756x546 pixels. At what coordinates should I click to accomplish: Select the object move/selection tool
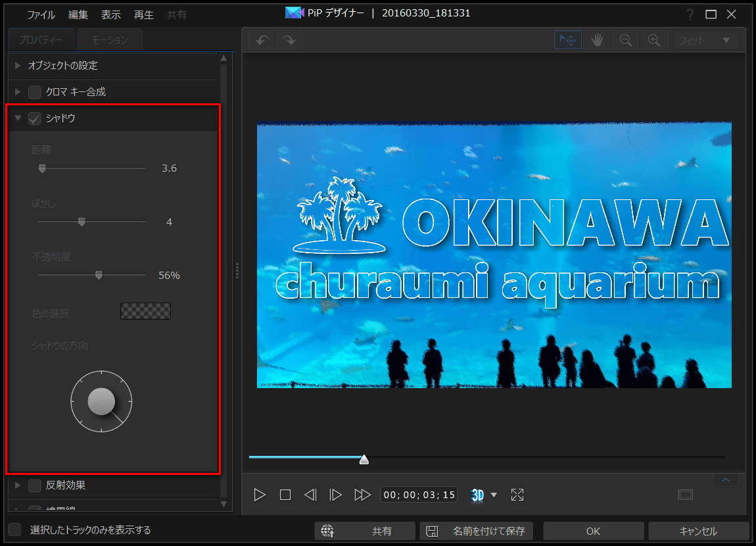(568, 40)
